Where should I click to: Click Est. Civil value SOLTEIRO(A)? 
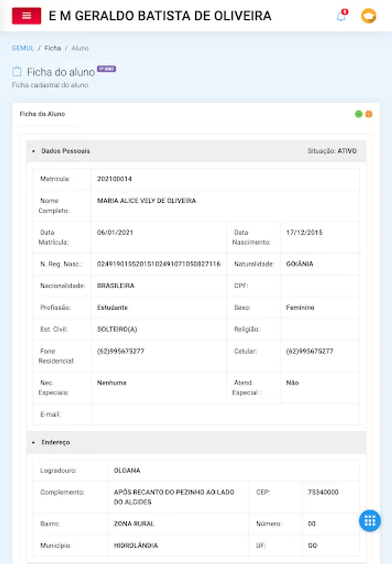click(x=117, y=329)
